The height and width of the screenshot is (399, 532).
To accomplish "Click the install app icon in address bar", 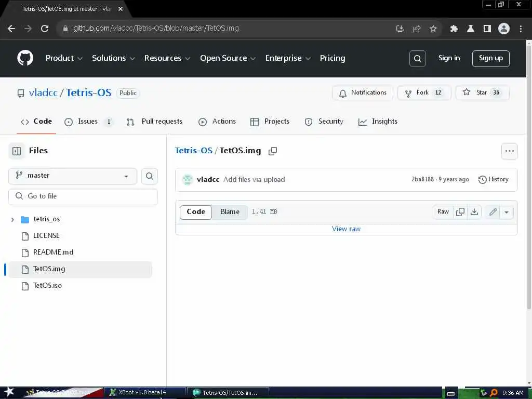I will click(x=400, y=29).
